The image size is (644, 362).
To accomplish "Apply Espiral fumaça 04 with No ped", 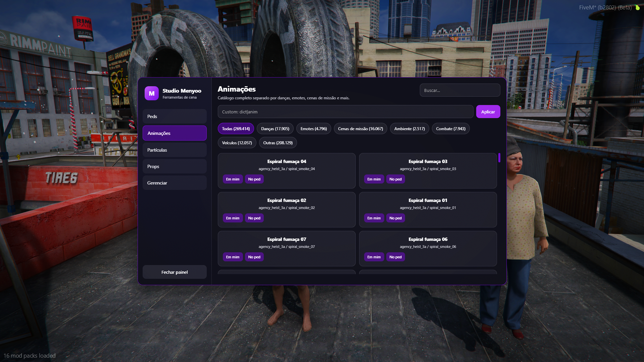I will pos(254,179).
